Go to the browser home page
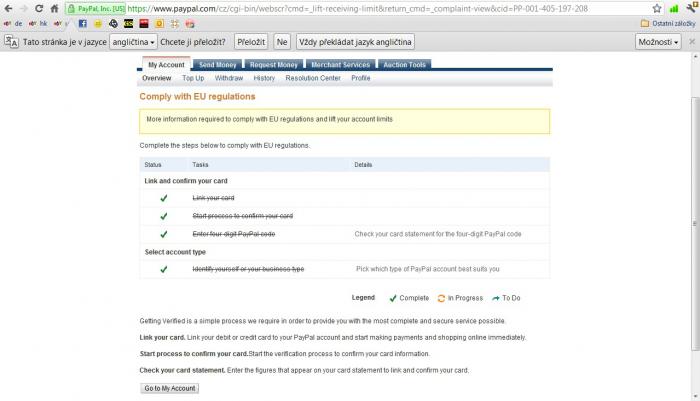 [x=56, y=8]
